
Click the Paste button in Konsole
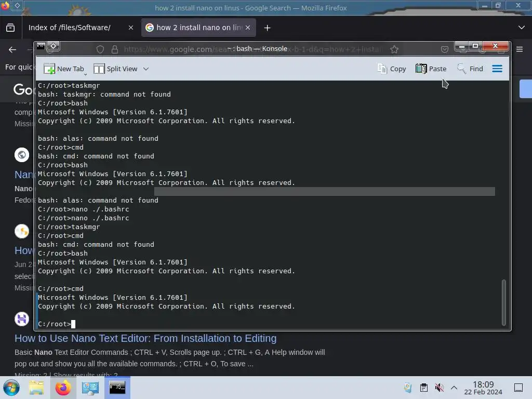pyautogui.click(x=431, y=69)
